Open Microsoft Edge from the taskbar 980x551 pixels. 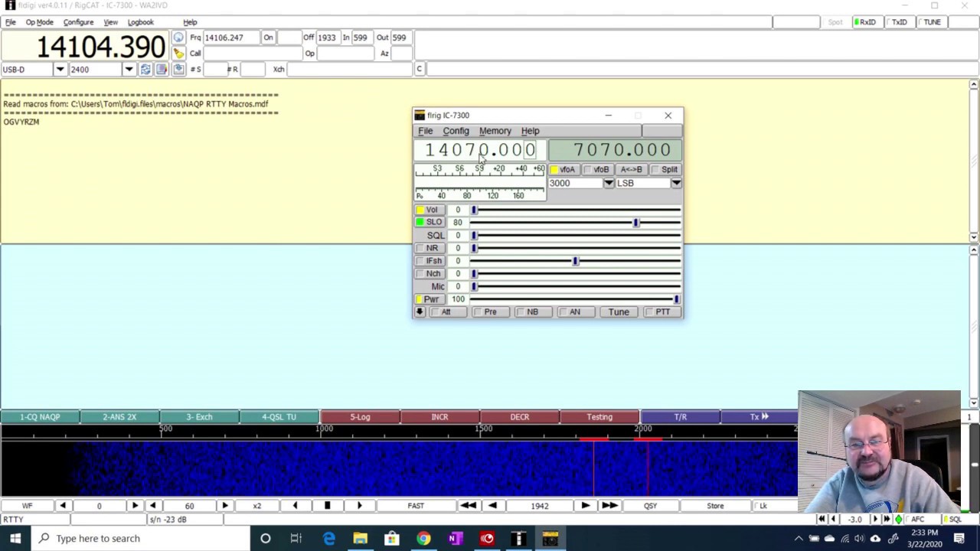329,539
